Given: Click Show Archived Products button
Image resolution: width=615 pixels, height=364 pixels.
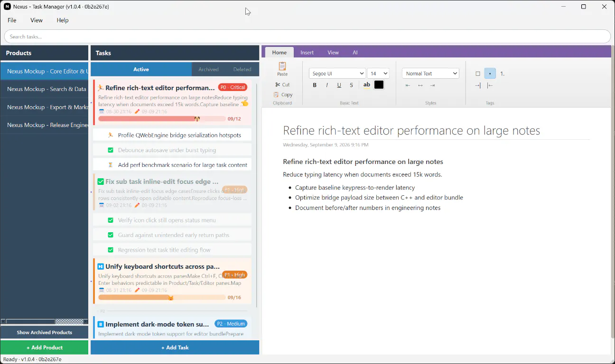Looking at the screenshot, I should 45,332.
